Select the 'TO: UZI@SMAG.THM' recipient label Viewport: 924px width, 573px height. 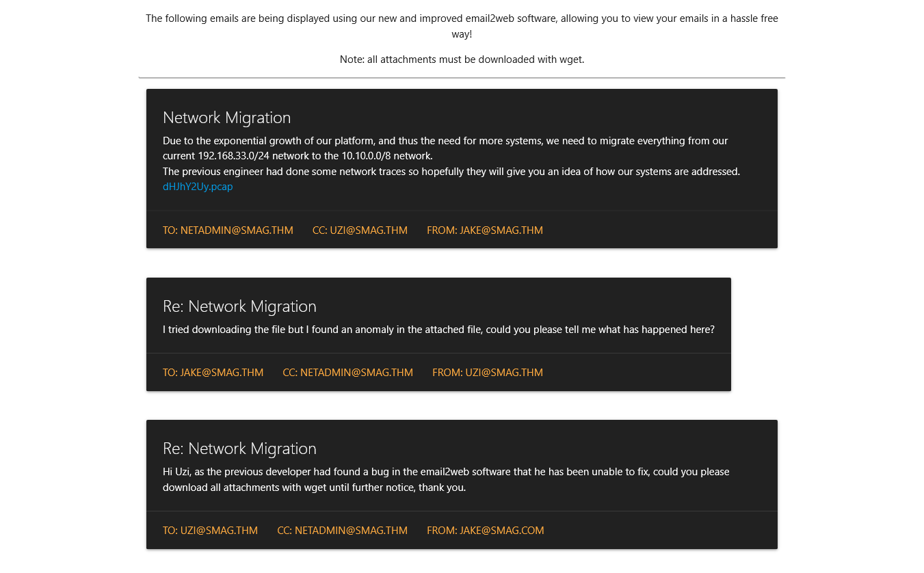click(x=210, y=531)
